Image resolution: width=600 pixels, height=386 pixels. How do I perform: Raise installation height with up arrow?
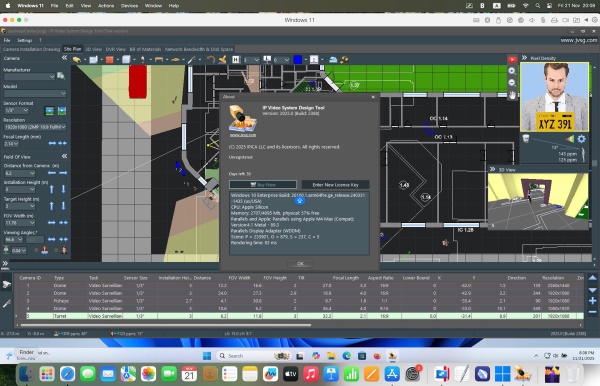click(x=52, y=189)
